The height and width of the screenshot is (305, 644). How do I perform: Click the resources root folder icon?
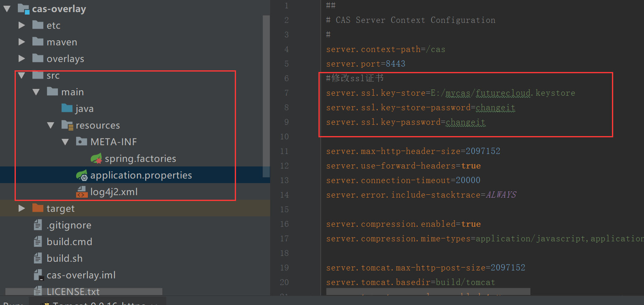pos(67,125)
